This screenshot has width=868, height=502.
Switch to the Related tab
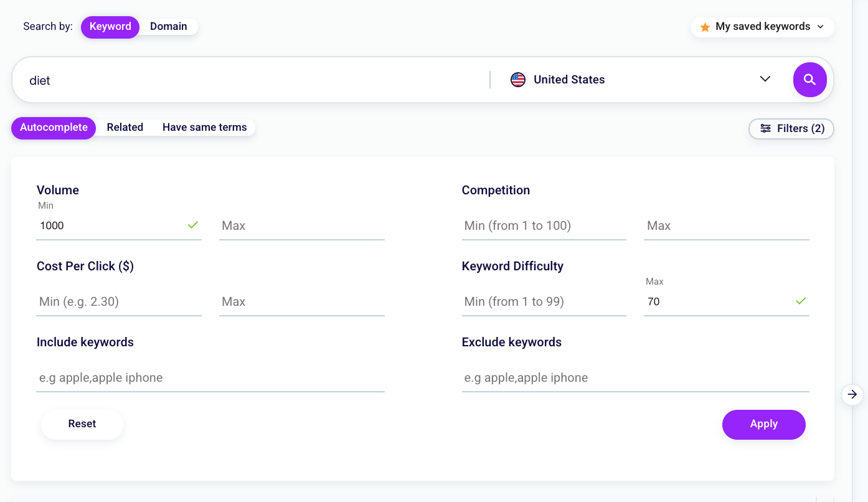point(125,127)
